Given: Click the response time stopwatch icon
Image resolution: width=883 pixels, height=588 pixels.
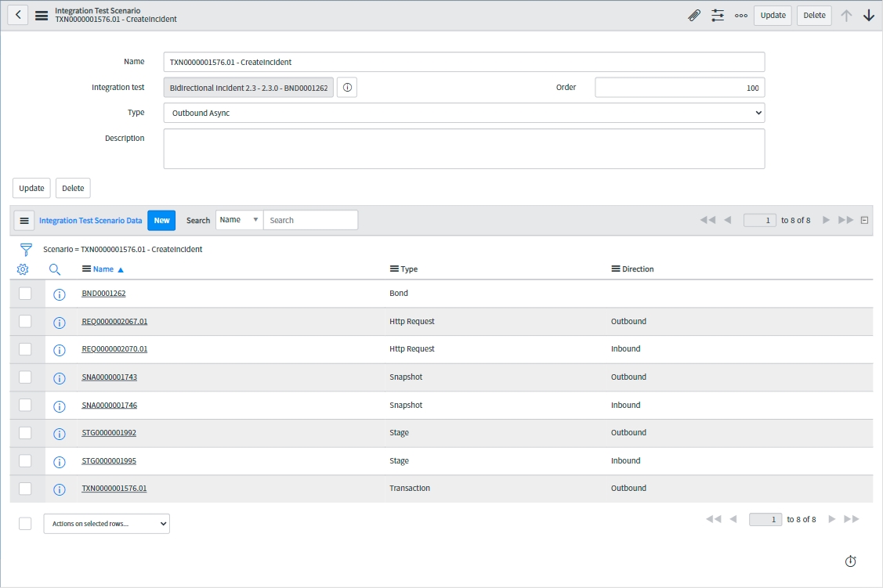Looking at the screenshot, I should pos(851,561).
